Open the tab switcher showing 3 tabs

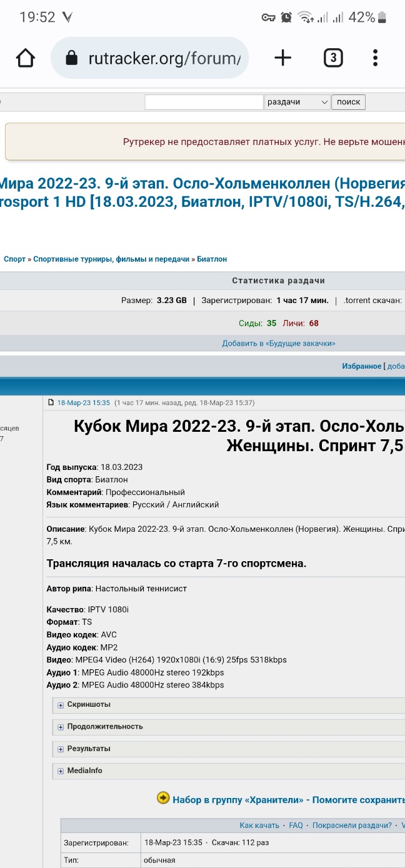[x=333, y=58]
